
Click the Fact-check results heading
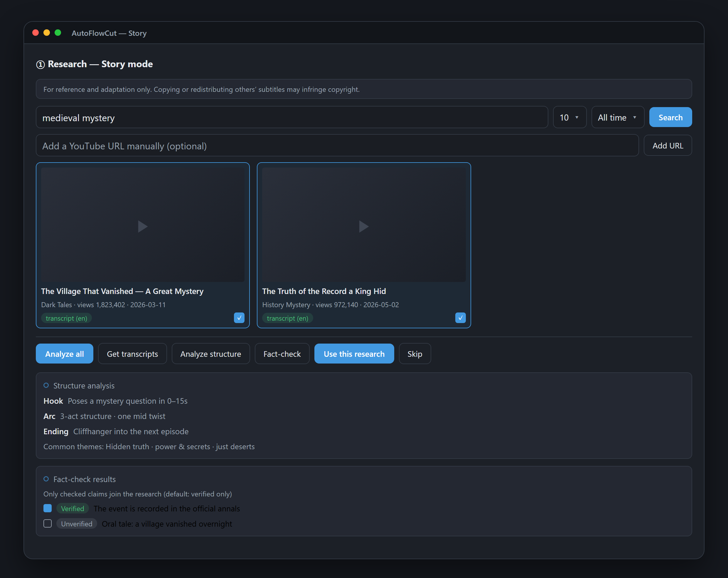click(x=85, y=479)
